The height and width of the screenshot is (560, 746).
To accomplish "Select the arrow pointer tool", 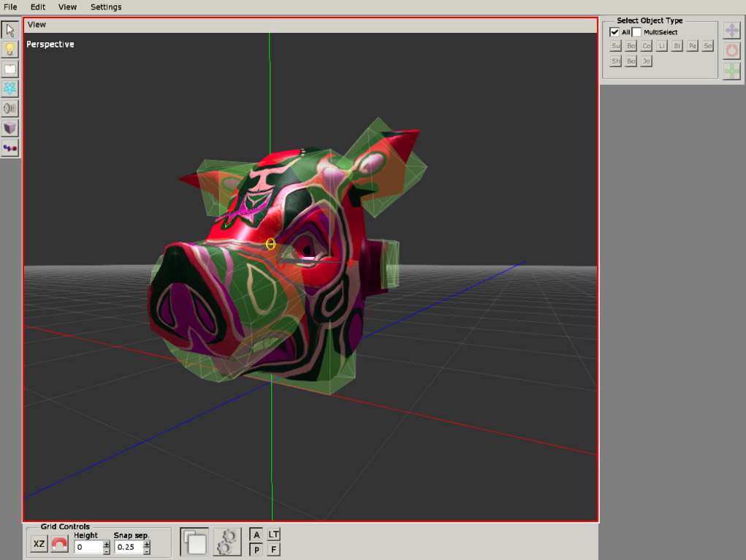I will (x=10, y=30).
